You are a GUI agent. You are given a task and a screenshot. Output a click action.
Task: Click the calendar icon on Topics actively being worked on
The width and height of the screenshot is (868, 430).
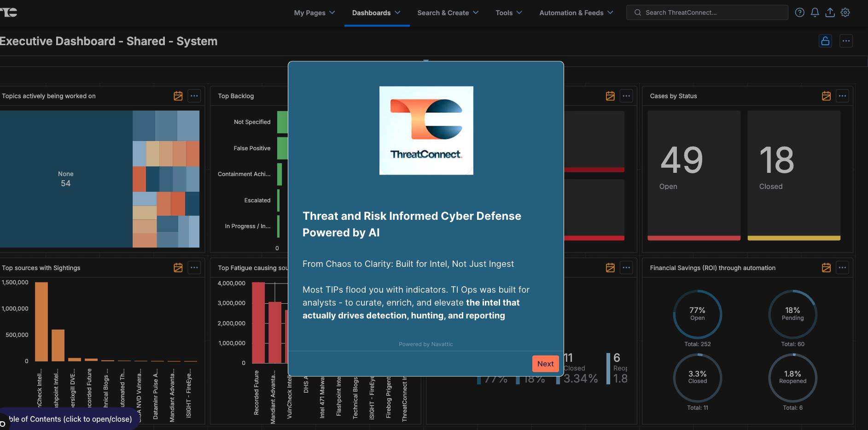(178, 96)
